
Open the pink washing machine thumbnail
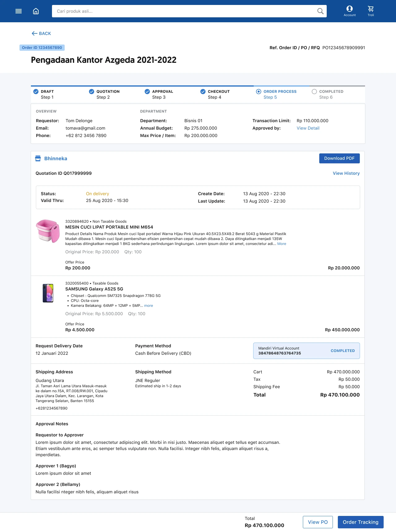click(48, 231)
